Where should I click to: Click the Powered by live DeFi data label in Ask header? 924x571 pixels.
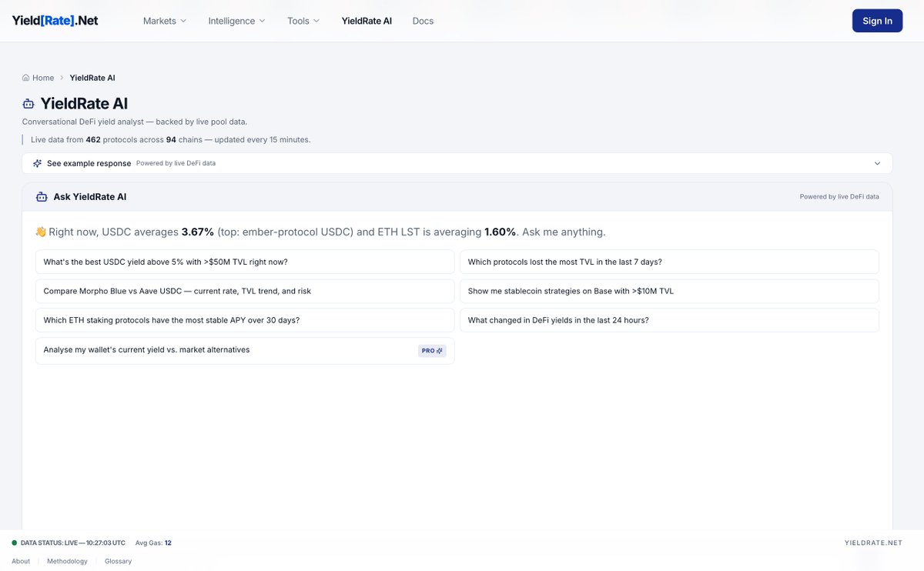(839, 197)
